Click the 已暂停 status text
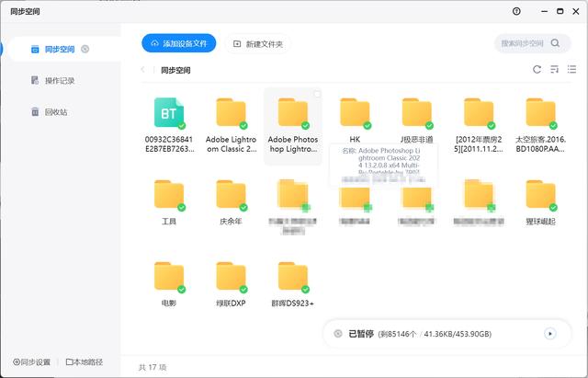This screenshot has width=588, height=378. (x=361, y=334)
